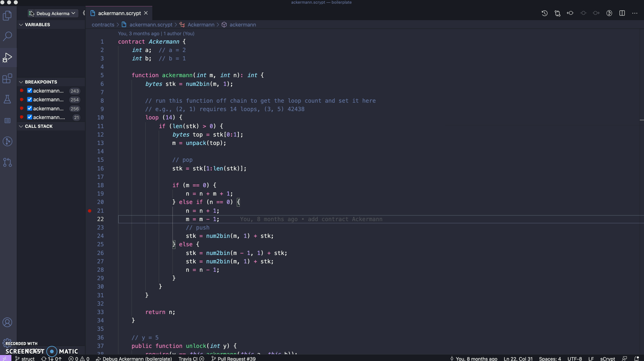644x361 pixels.
Task: Open the Debug Ackermann configuration dropdown
Action: 56,13
